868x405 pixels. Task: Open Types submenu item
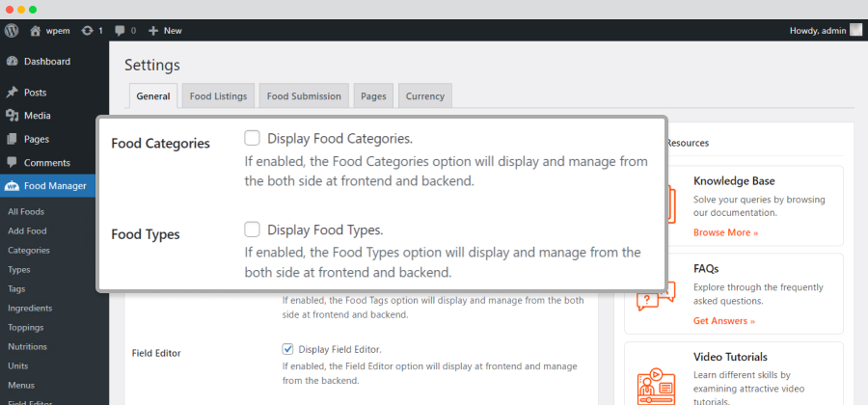tap(19, 270)
